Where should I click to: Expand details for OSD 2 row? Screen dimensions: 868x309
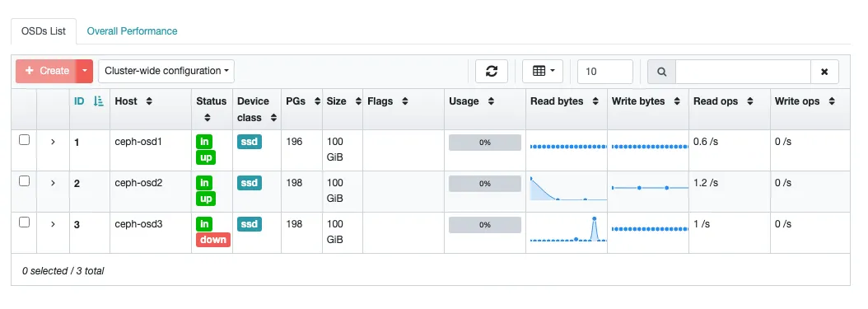(54, 183)
